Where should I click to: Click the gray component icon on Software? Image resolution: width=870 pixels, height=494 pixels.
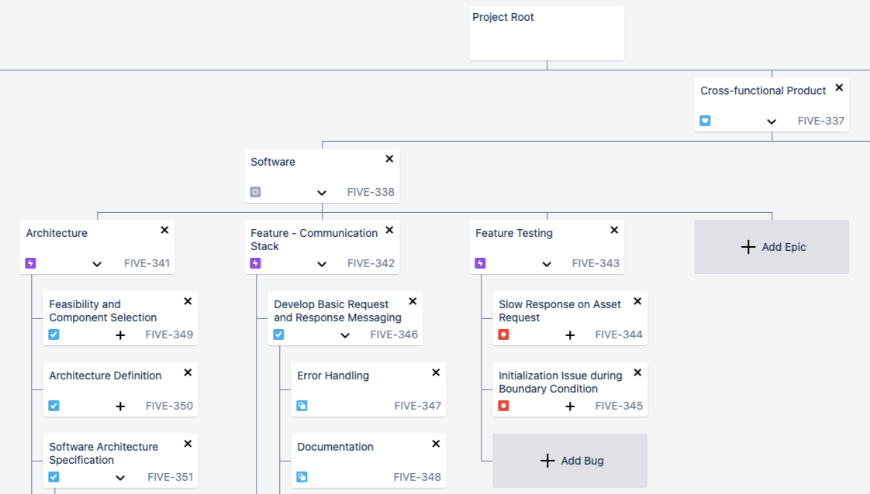pos(255,192)
